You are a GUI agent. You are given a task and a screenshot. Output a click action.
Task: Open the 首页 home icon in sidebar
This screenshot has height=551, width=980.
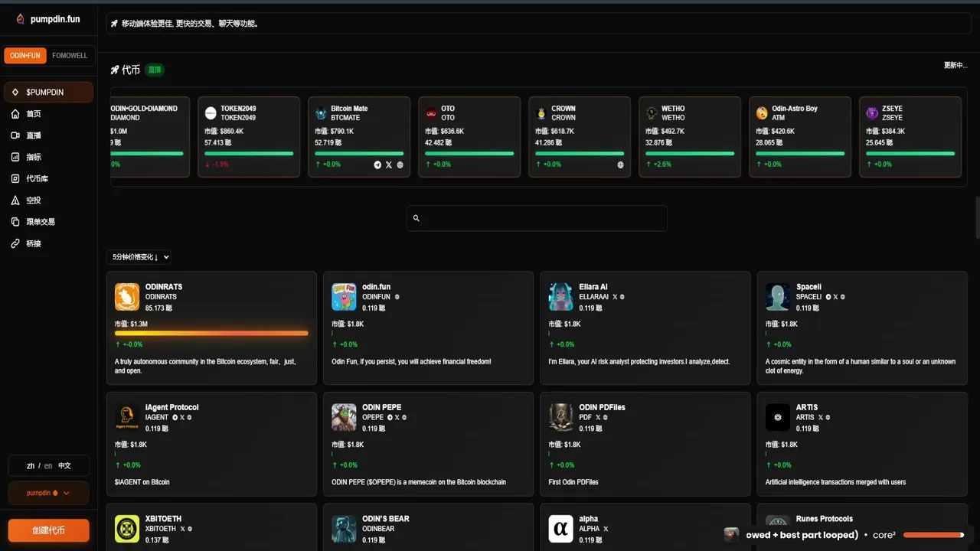tap(15, 114)
